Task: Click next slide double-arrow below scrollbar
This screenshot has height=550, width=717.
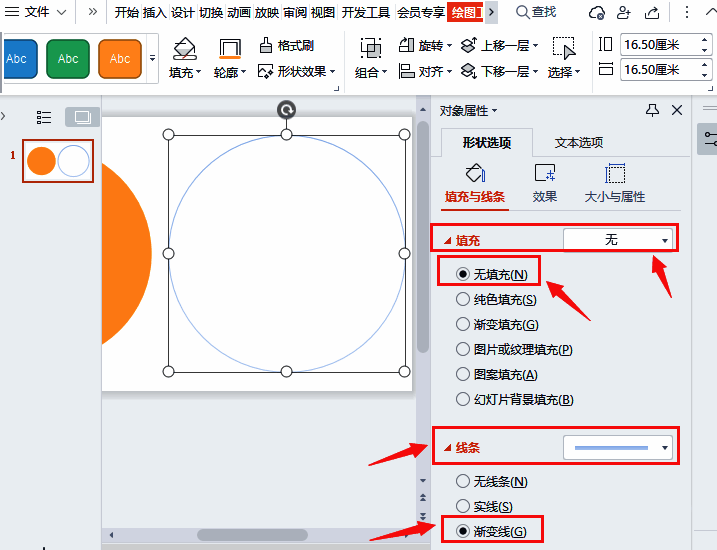Action: [x=423, y=516]
